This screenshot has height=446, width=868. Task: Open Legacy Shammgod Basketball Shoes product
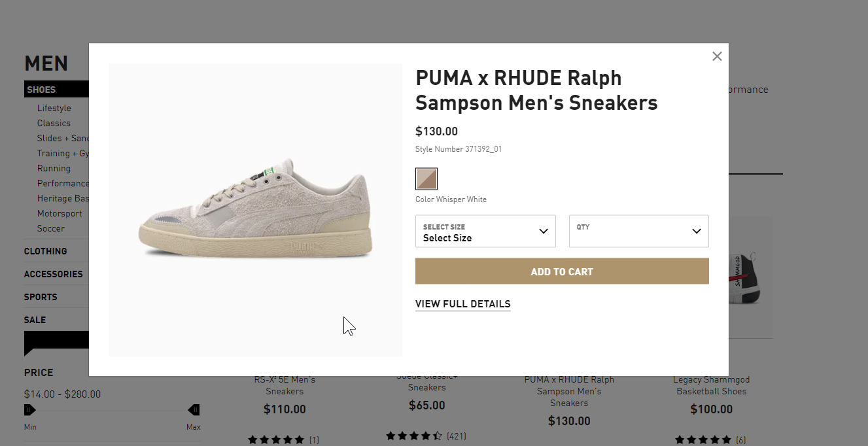[711, 385]
